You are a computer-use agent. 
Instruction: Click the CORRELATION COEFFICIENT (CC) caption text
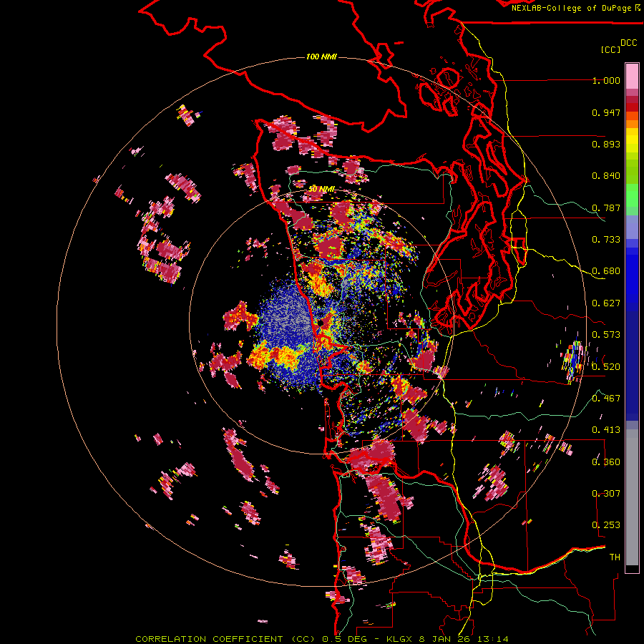click(x=225, y=639)
